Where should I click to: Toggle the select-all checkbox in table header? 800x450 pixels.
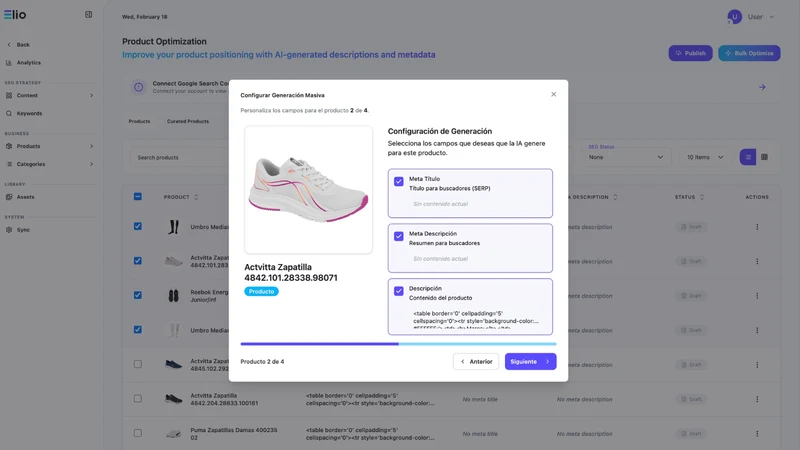pyautogui.click(x=138, y=196)
